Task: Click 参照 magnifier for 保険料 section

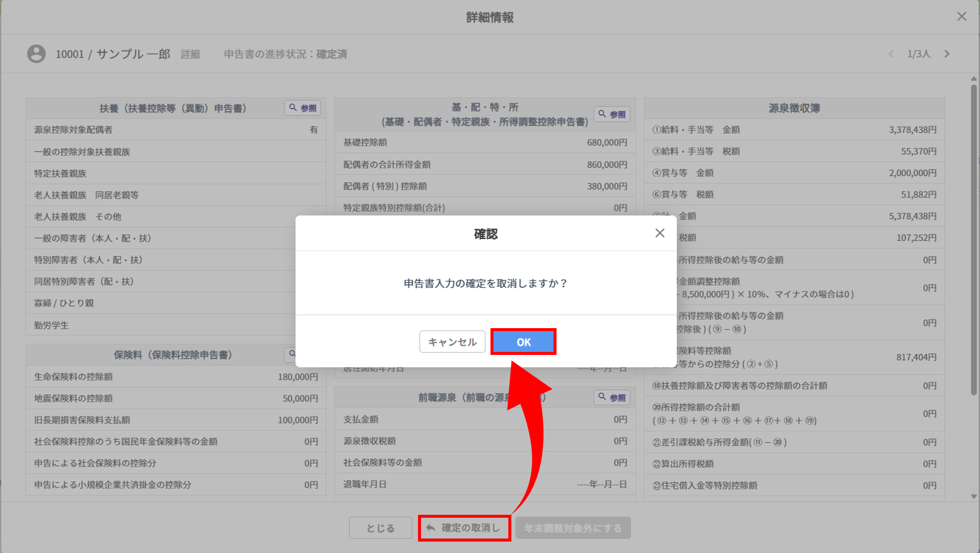Action: pos(291,354)
